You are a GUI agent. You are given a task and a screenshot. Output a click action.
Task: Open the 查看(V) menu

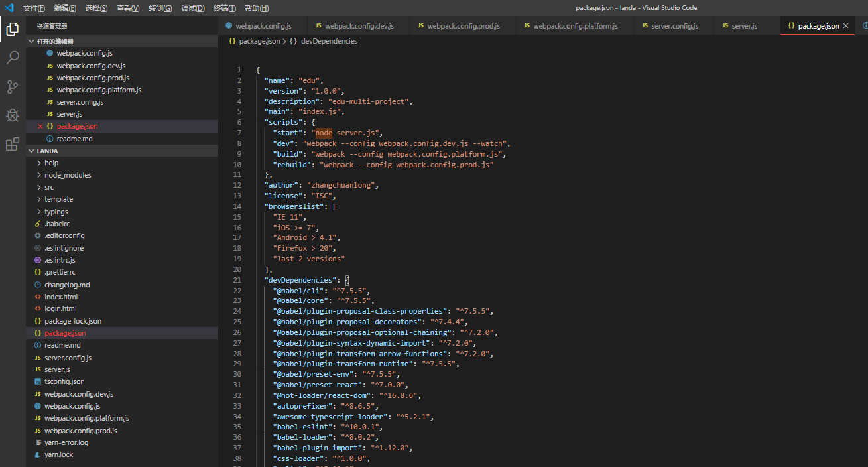(x=128, y=8)
